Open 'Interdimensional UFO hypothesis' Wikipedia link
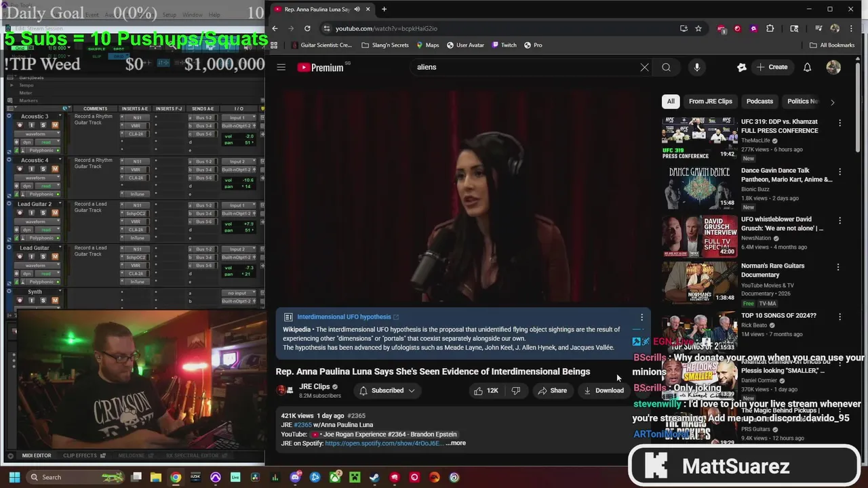This screenshot has width=868, height=488. (344, 317)
